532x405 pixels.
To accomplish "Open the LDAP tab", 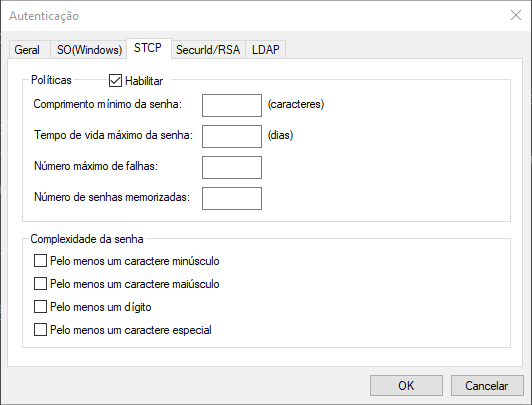I will [x=265, y=50].
